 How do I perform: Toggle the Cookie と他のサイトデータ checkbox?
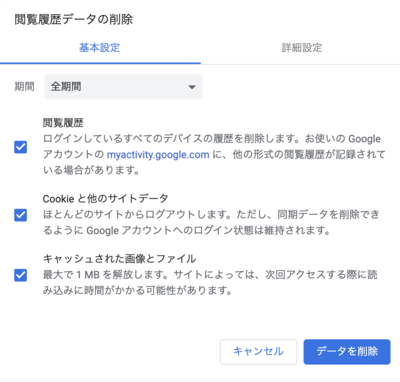point(21,215)
